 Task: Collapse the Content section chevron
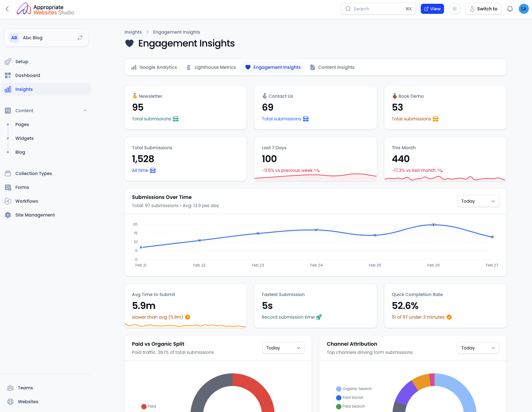(85, 110)
